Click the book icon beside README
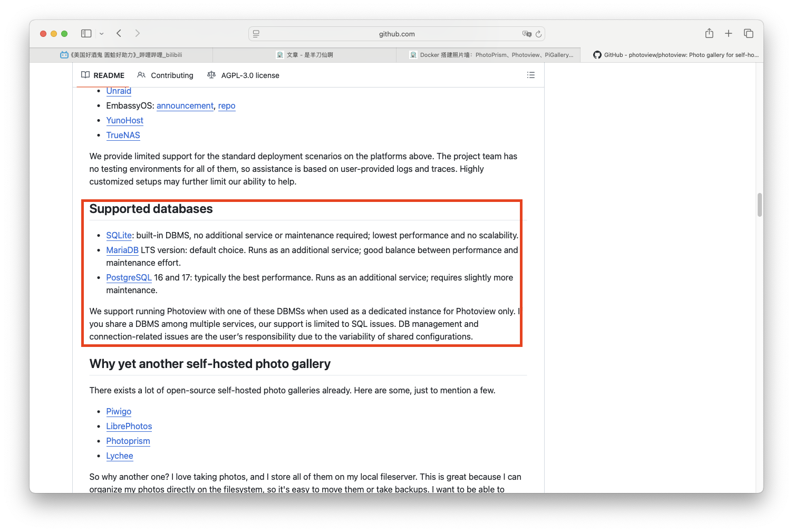The height and width of the screenshot is (532, 793). pos(85,75)
